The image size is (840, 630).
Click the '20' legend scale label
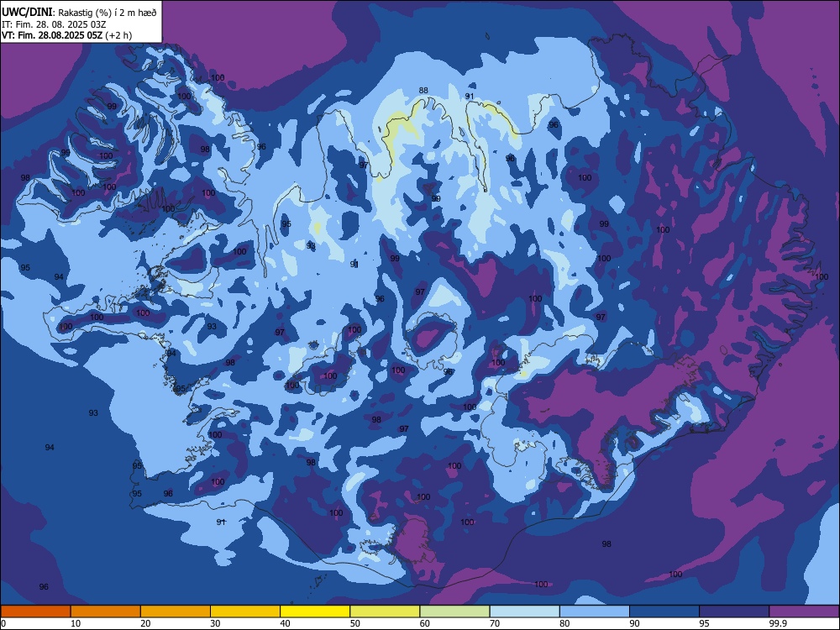click(145, 623)
